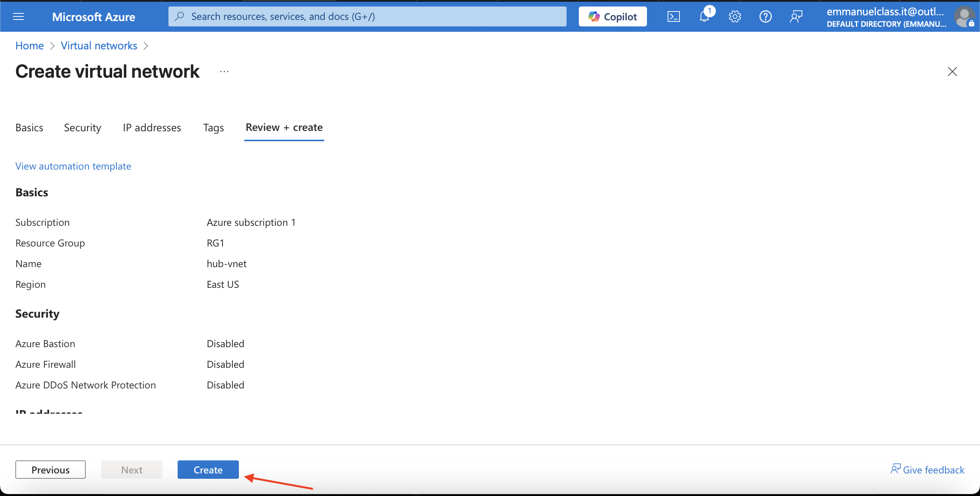Open the ellipsis more options menu
This screenshot has width=980, height=496.
(224, 72)
